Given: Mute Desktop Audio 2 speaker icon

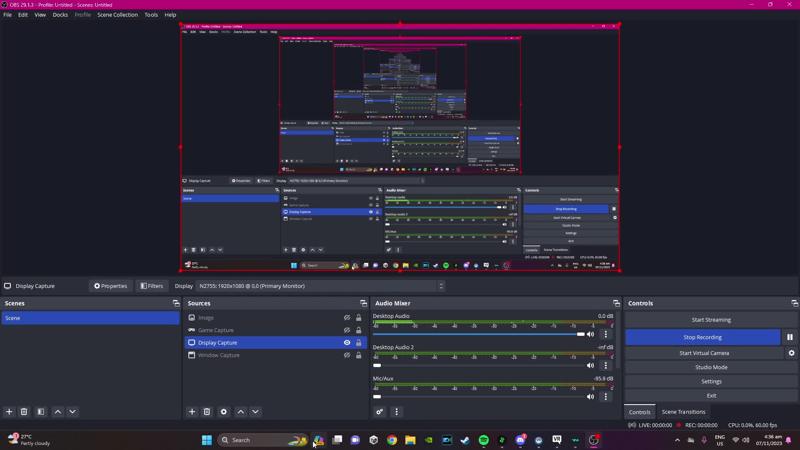Looking at the screenshot, I should tap(591, 365).
